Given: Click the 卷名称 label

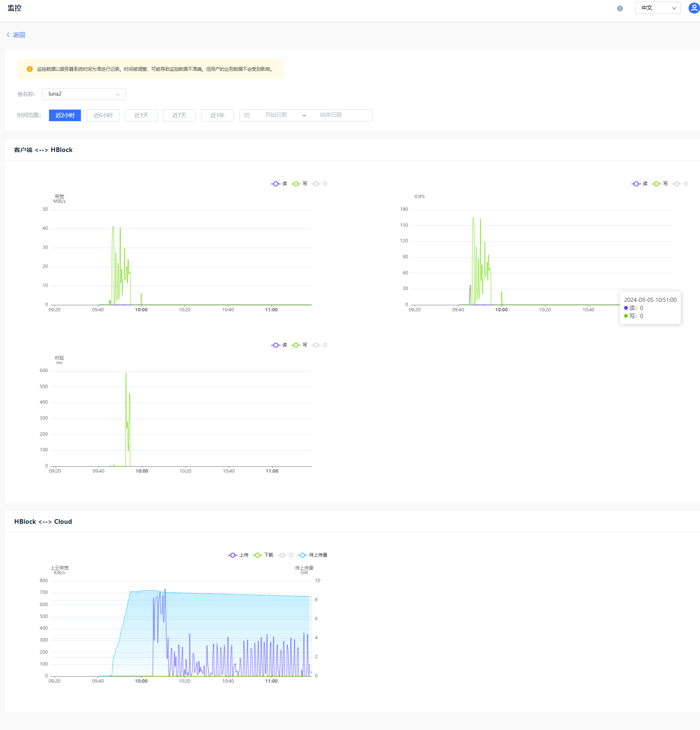Looking at the screenshot, I should pyautogui.click(x=26, y=94).
